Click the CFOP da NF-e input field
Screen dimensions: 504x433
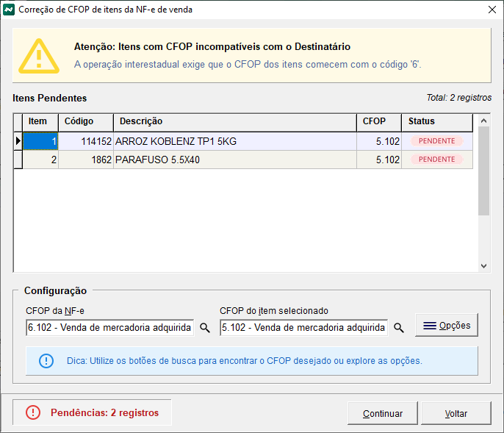coord(109,328)
